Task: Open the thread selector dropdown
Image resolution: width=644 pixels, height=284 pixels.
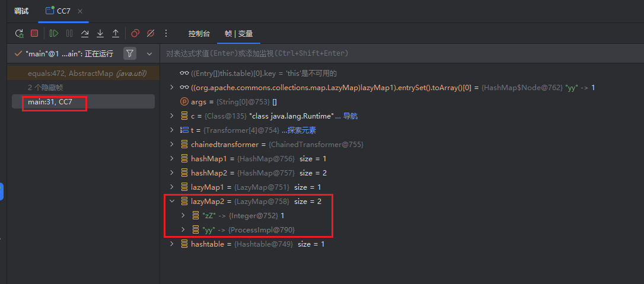Action: pyautogui.click(x=149, y=53)
